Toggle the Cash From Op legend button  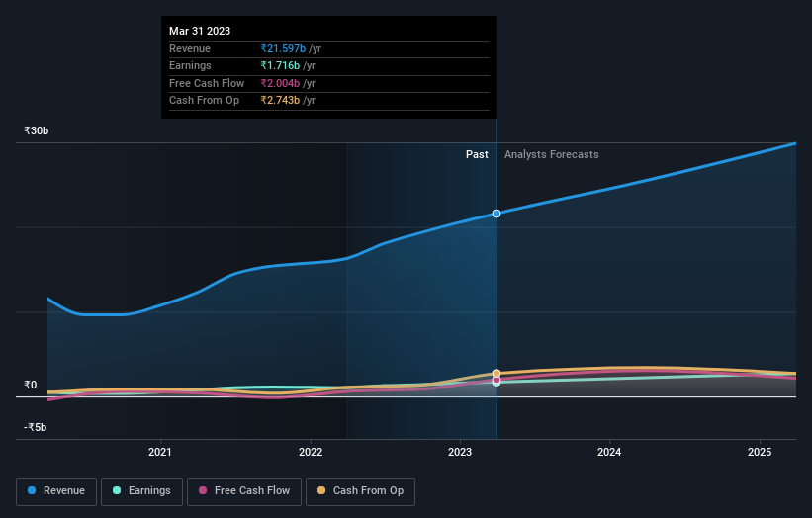coord(360,491)
